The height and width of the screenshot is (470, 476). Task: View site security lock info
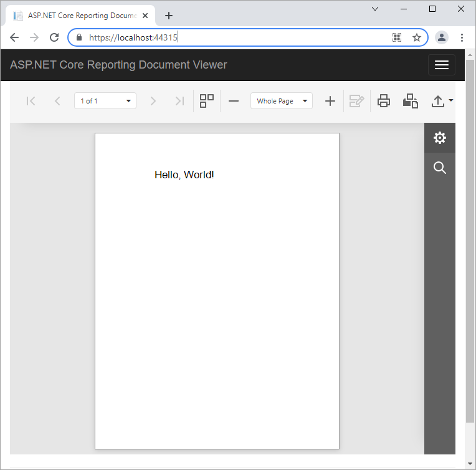(x=79, y=37)
